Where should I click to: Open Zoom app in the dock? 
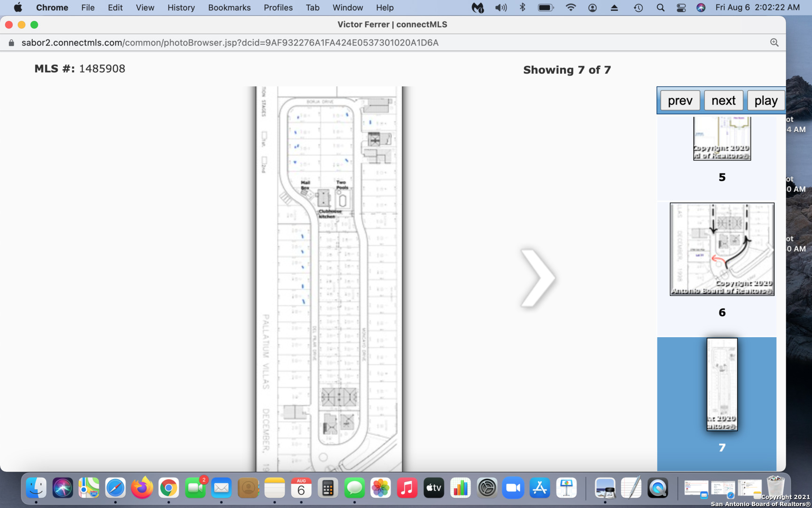tap(513, 488)
